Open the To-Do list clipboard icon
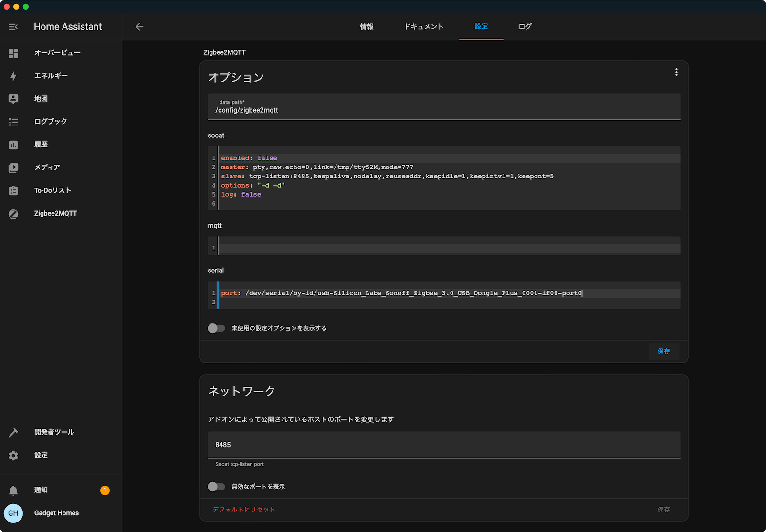The width and height of the screenshot is (766, 532). click(13, 190)
